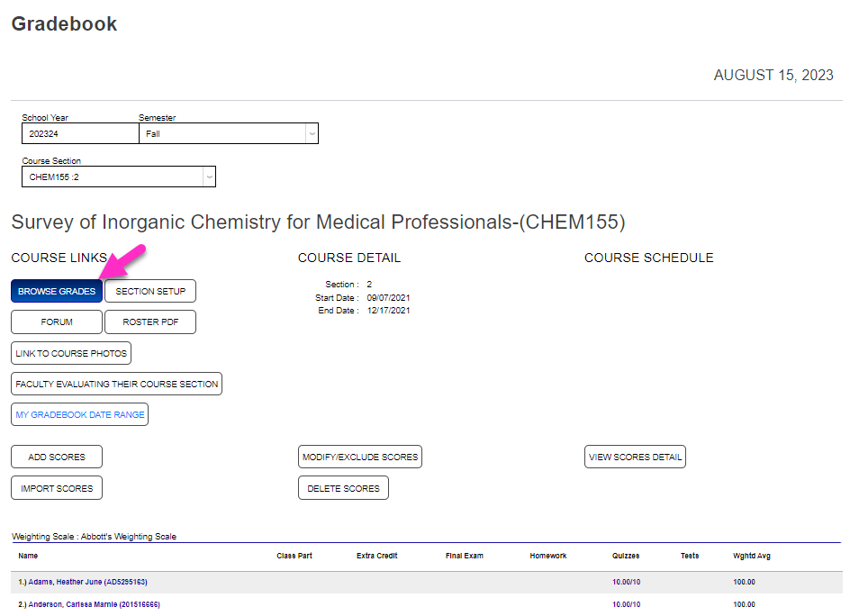Click the Delete Scores button
Viewport: 850px width, 616px height.
click(343, 487)
